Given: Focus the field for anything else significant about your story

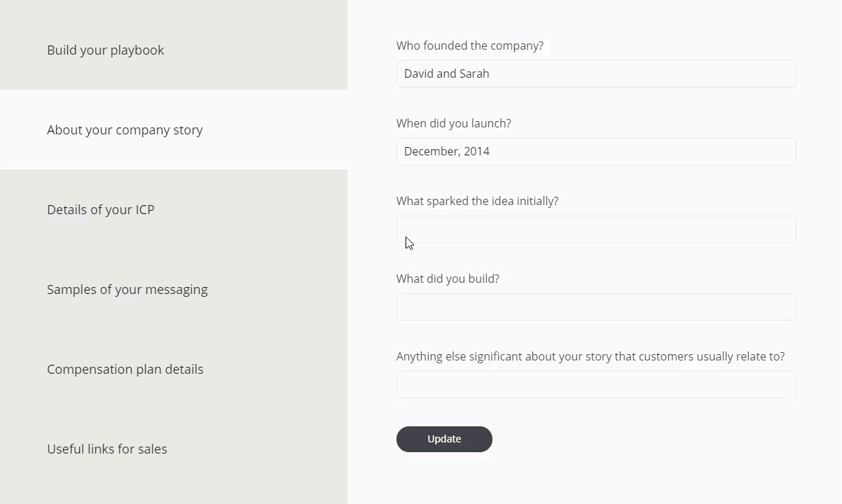Looking at the screenshot, I should [596, 384].
